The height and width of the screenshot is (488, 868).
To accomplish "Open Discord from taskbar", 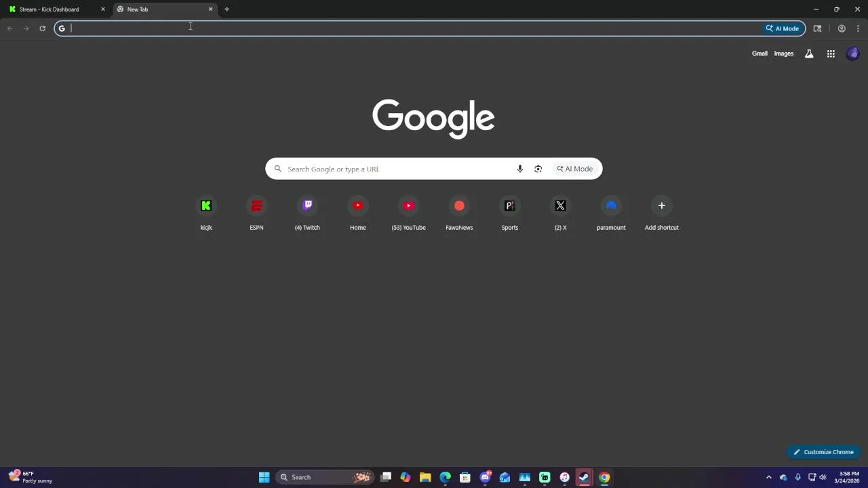I will [x=485, y=477].
